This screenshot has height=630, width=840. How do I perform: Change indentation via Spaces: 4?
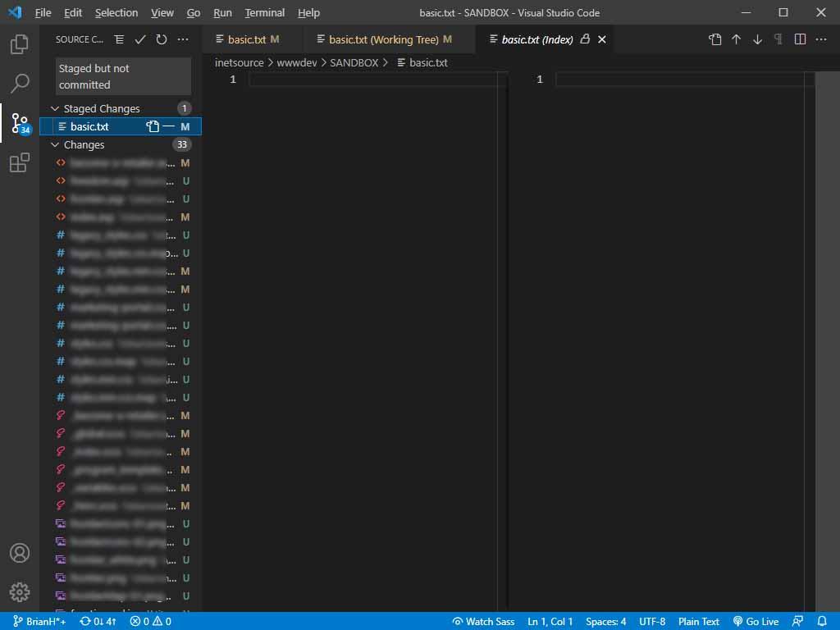click(x=606, y=622)
